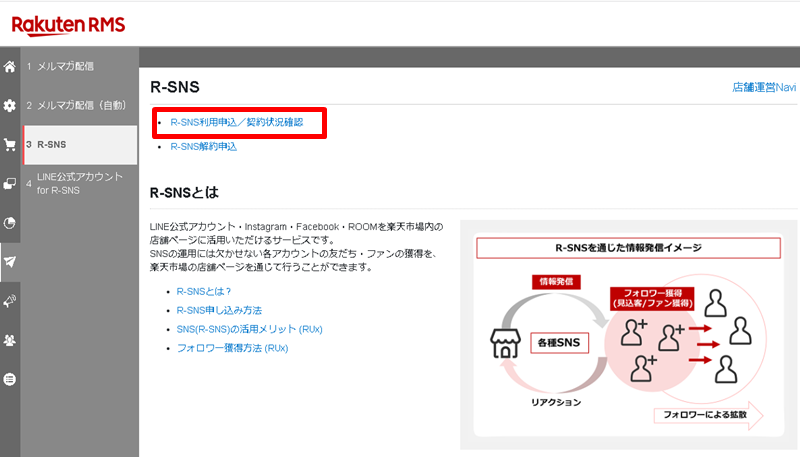The image size is (800, 457).
Task: Open the design windows sidebar icon
Action: pos(10,184)
